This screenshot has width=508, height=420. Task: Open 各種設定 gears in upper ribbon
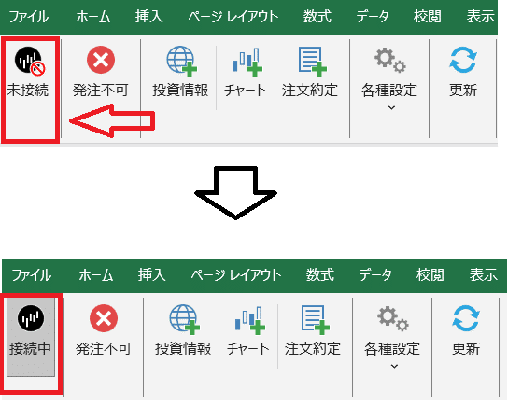pos(389,61)
